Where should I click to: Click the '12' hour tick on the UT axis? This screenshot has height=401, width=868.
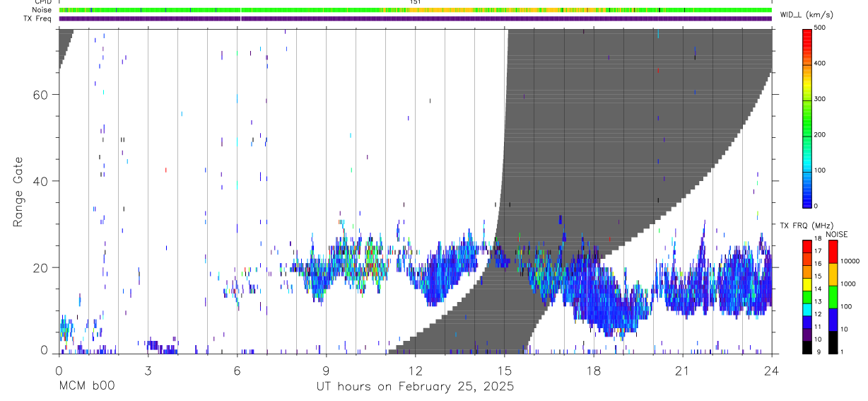pyautogui.click(x=415, y=369)
